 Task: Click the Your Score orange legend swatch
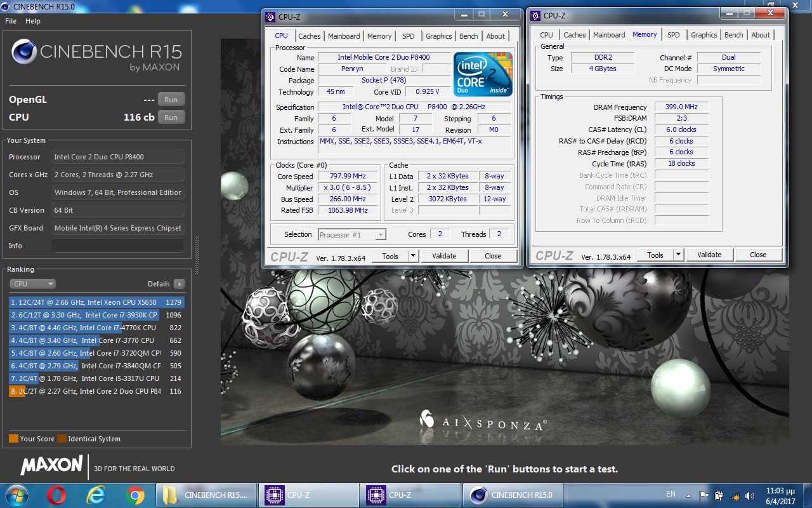click(x=13, y=439)
